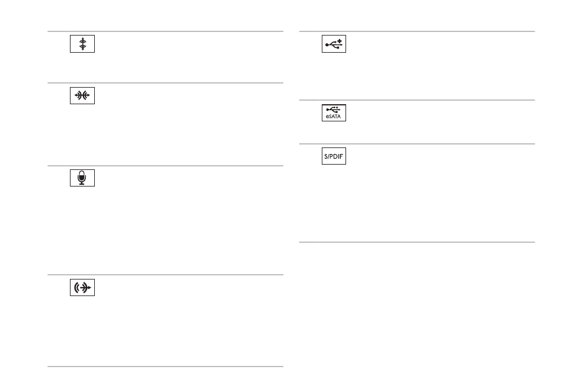Click divider line above the microphone icon
The image size is (563, 392).
tap(165, 166)
